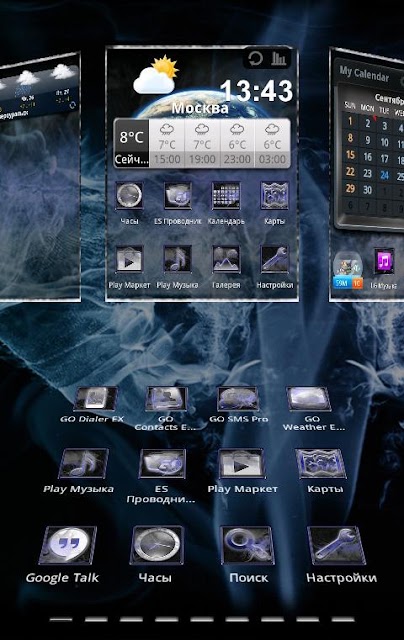Select current 8°C weather cell

(131, 143)
